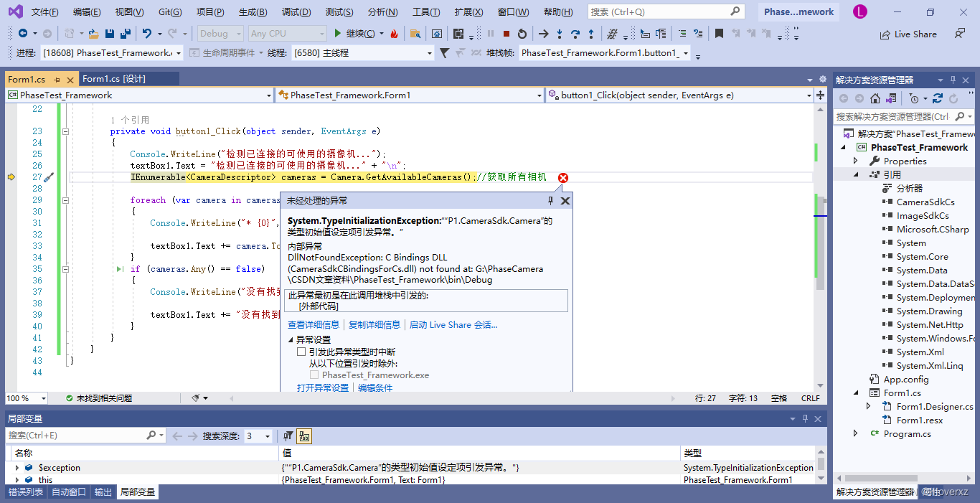This screenshot has width=980, height=503.
Task: Open the search depth dropdown showing 3
Action: pyautogui.click(x=258, y=436)
